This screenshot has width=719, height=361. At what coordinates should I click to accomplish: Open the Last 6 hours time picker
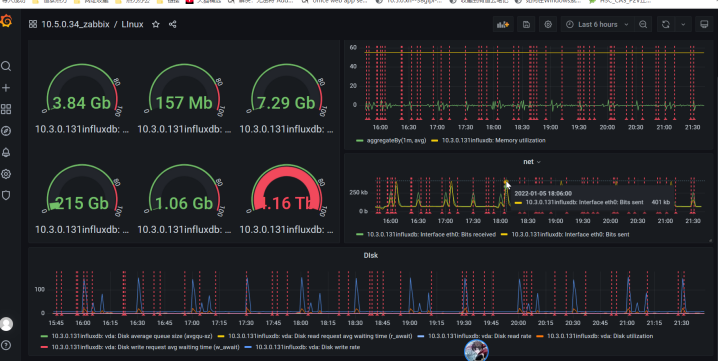597,24
